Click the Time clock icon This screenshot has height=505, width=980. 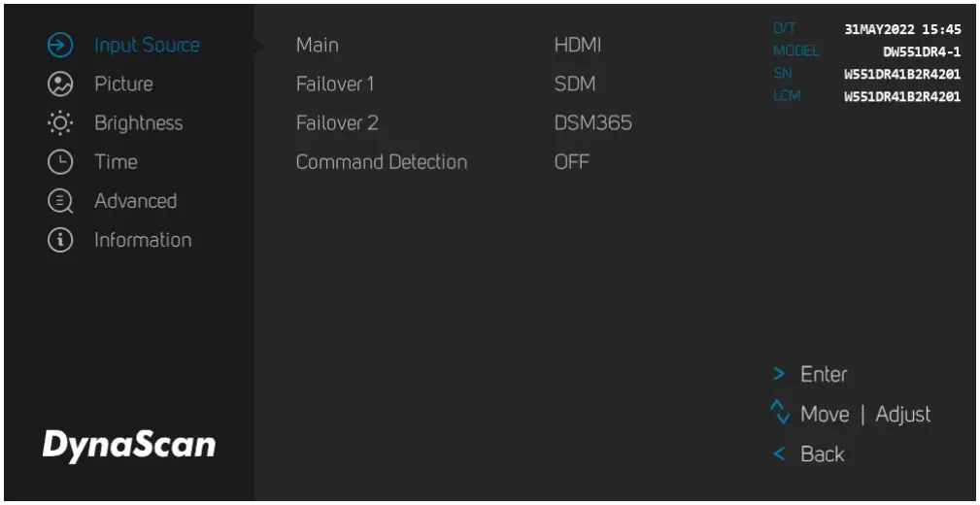(x=60, y=162)
